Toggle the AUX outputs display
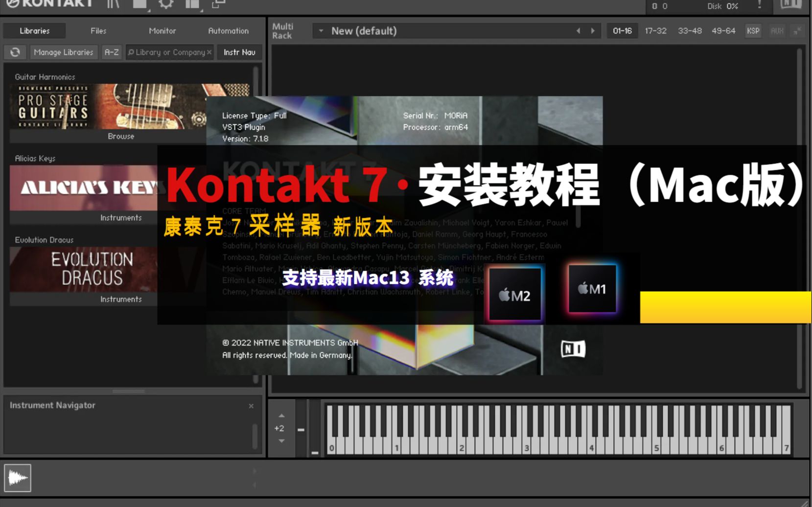Screen dimensions: 812x507 click(777, 31)
